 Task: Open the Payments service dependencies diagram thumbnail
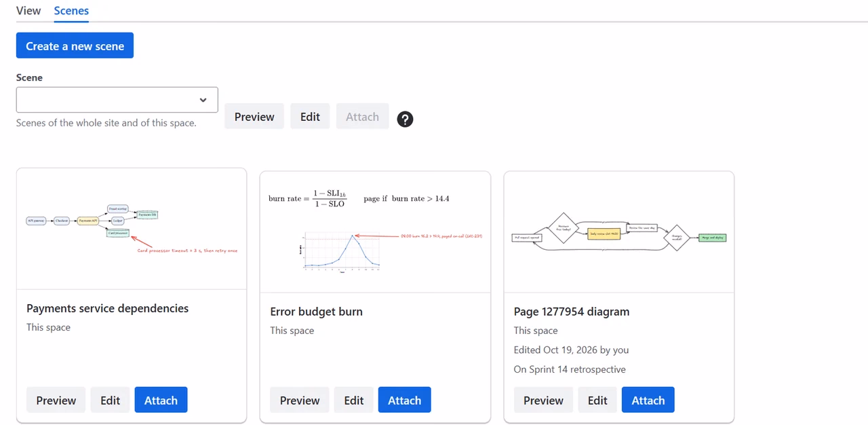132,229
